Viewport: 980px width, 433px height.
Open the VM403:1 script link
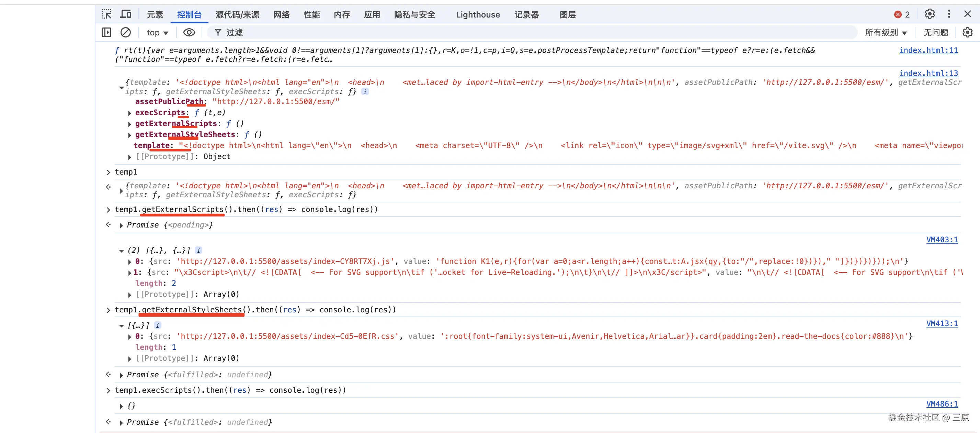coord(942,240)
